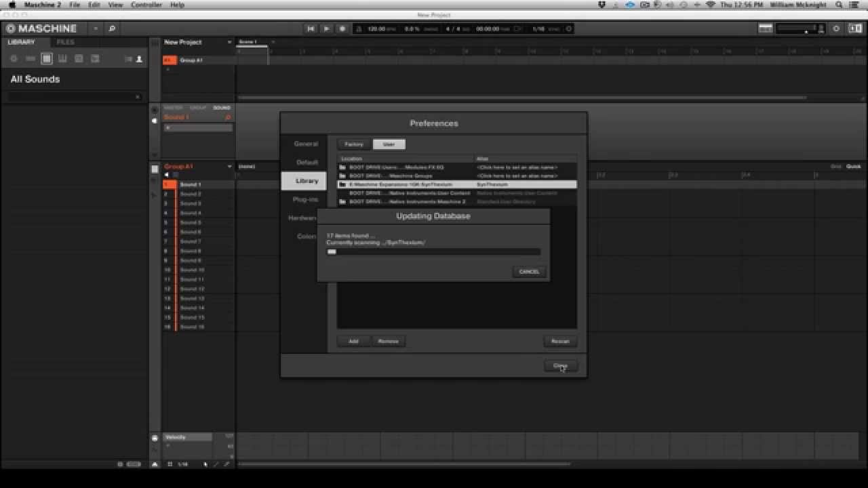Select the Instruments keyboard file type icon
This screenshot has width=868, height=488.
[63, 59]
